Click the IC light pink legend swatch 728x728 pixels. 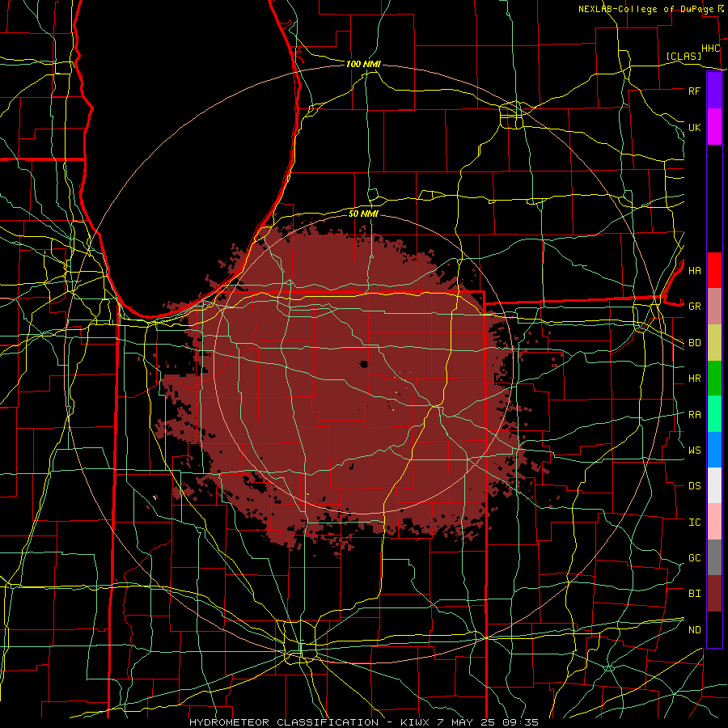714,522
